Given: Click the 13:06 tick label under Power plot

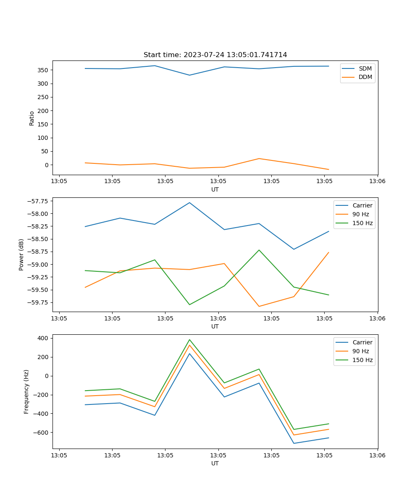Looking at the screenshot, I should pos(377,318).
